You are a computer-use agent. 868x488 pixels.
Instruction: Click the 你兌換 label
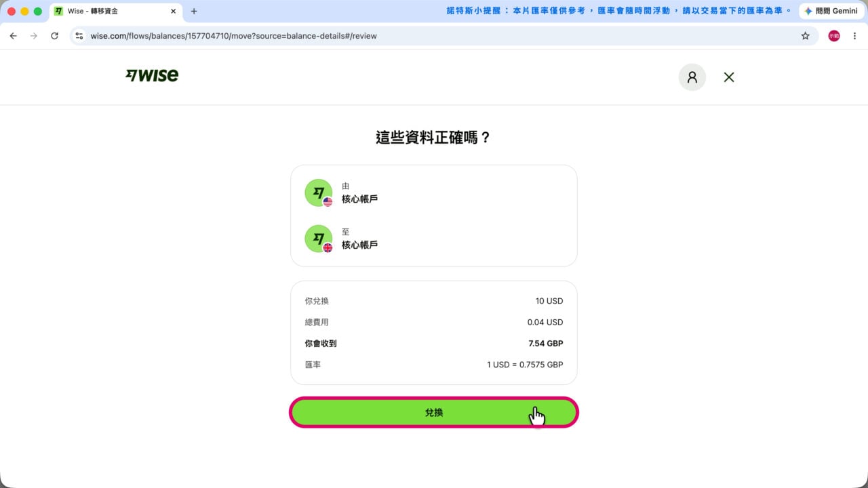[x=317, y=301]
